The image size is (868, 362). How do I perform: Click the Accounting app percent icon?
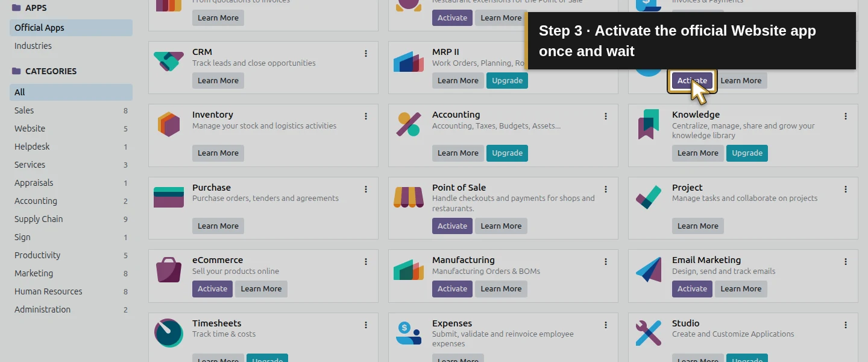[x=409, y=124]
